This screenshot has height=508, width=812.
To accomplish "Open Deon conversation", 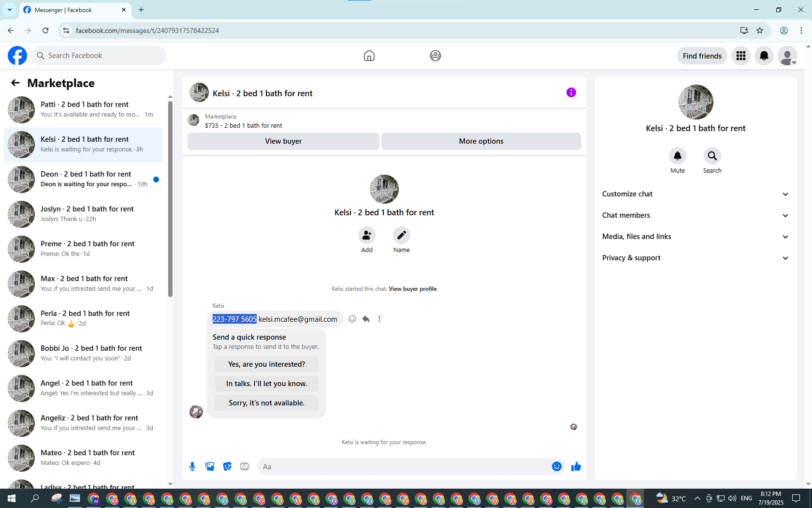I will pos(83,179).
